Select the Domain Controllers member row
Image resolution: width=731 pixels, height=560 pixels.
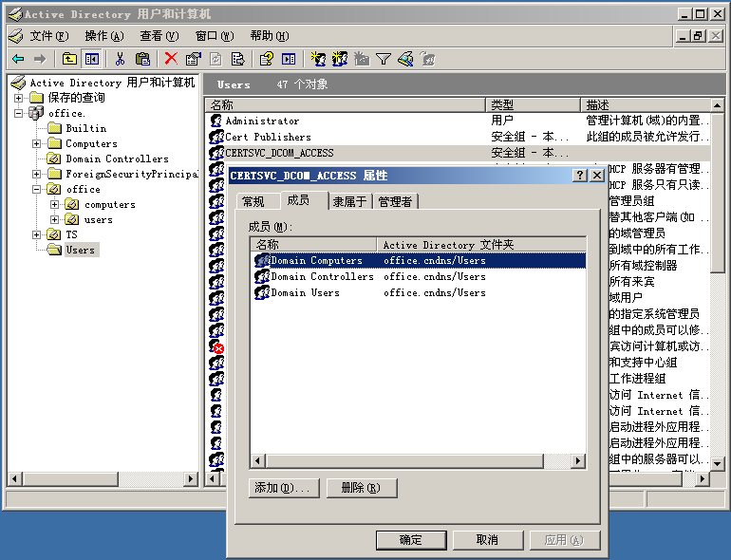[322, 277]
